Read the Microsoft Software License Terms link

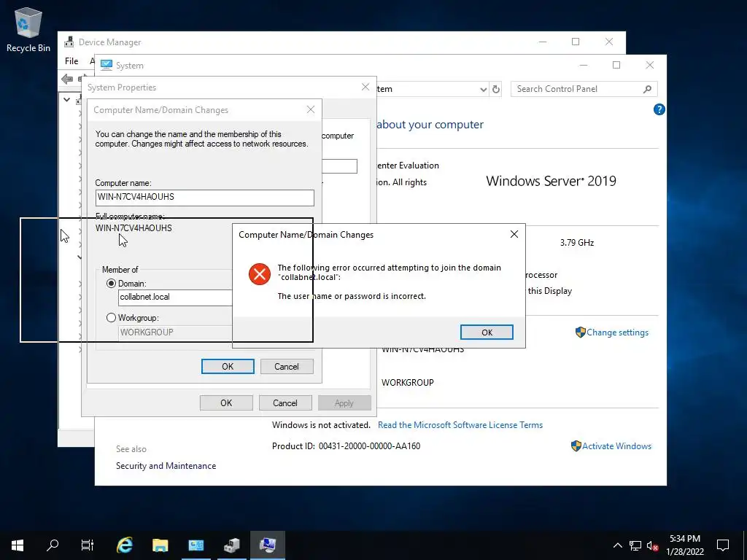(x=460, y=425)
